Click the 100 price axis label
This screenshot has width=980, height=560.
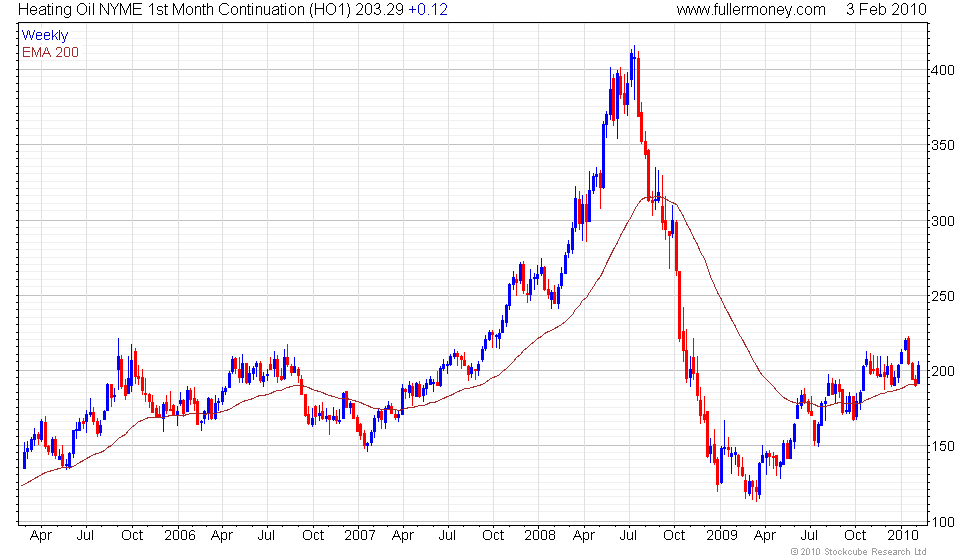[942, 522]
